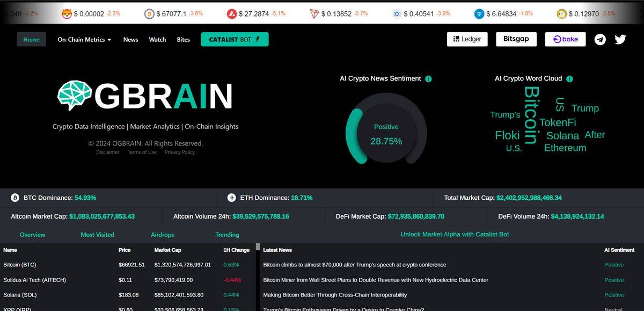Click the BTC Dominance coin icon
Image resolution: width=644 pixels, height=311 pixels.
pyautogui.click(x=14, y=198)
